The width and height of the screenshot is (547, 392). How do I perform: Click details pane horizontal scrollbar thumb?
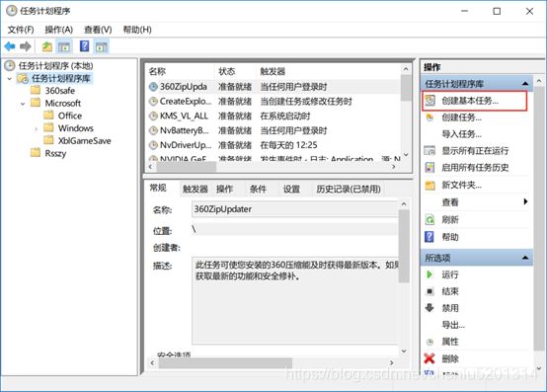click(225, 362)
